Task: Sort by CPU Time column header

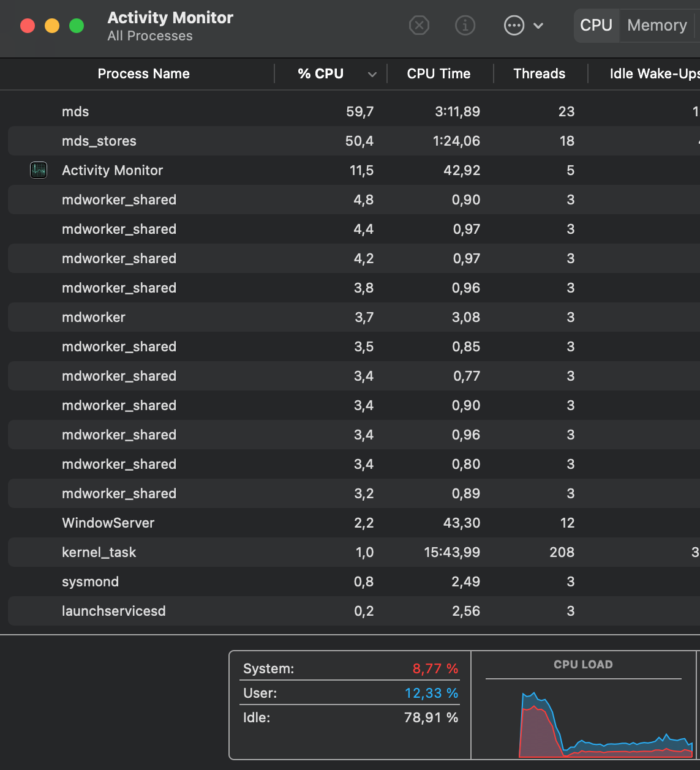Action: (438, 74)
